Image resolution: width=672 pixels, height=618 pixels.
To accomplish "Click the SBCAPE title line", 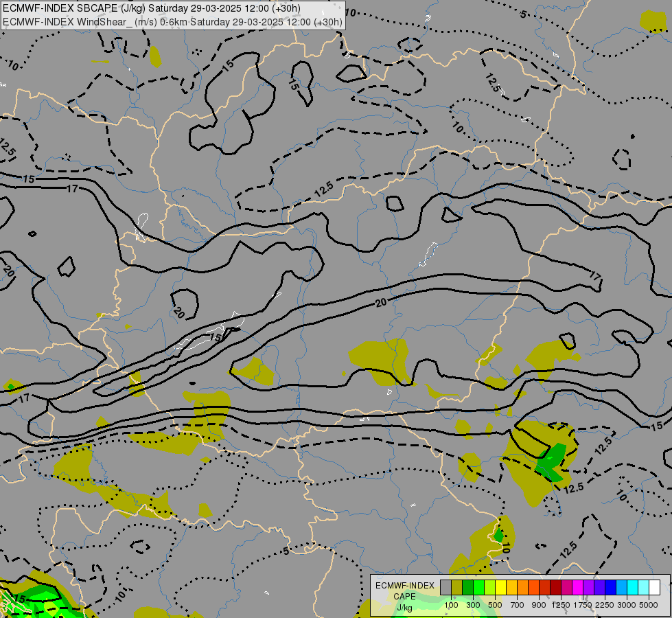I will [x=152, y=8].
